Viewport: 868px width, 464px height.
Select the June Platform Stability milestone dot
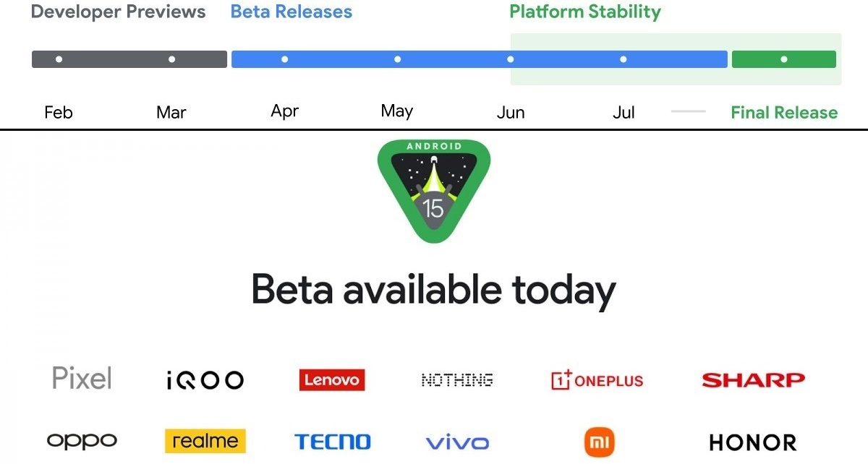[511, 59]
